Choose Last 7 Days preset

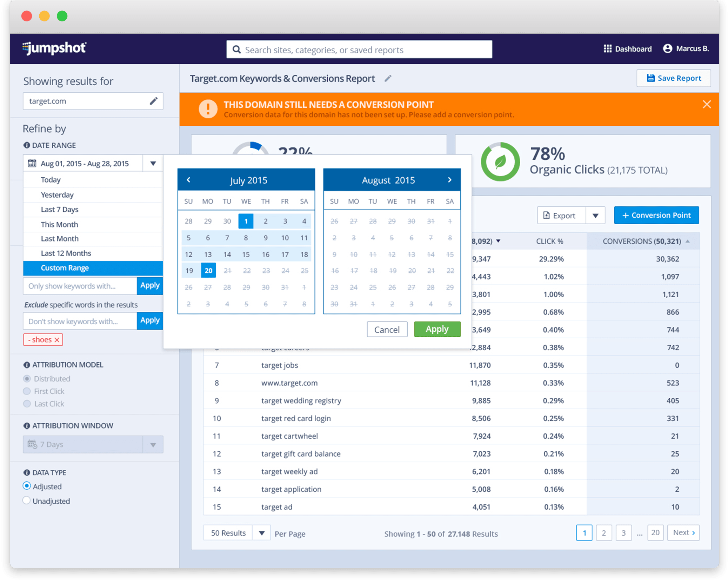[60, 210]
